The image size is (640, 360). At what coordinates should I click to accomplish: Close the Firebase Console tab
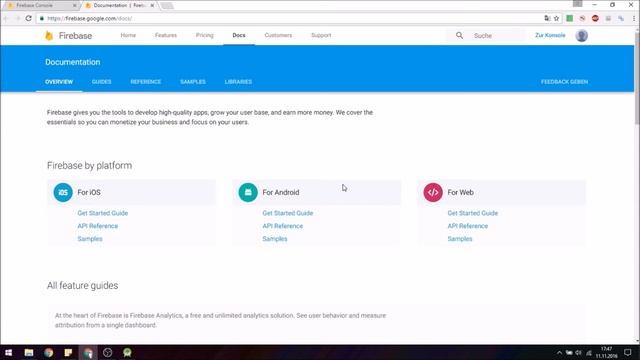75,6
